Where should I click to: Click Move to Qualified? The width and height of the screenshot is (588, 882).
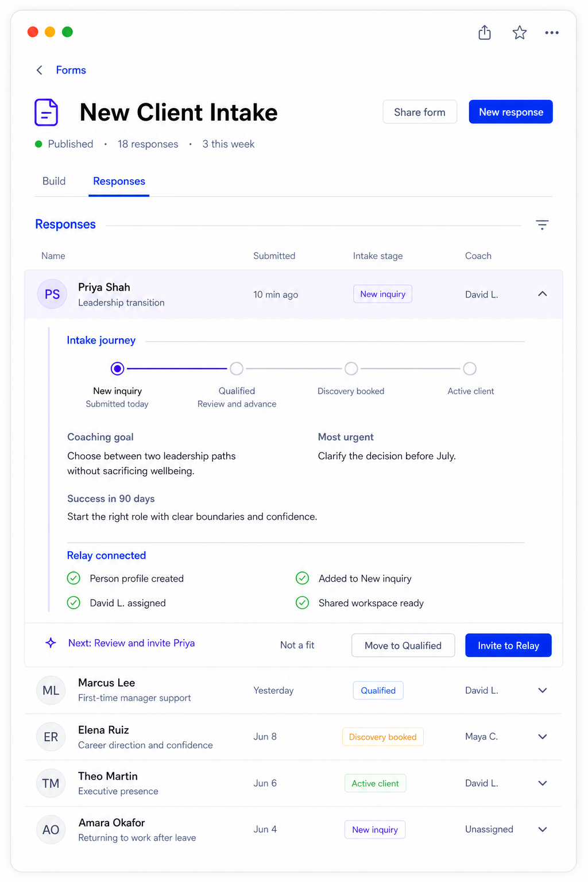coord(403,645)
